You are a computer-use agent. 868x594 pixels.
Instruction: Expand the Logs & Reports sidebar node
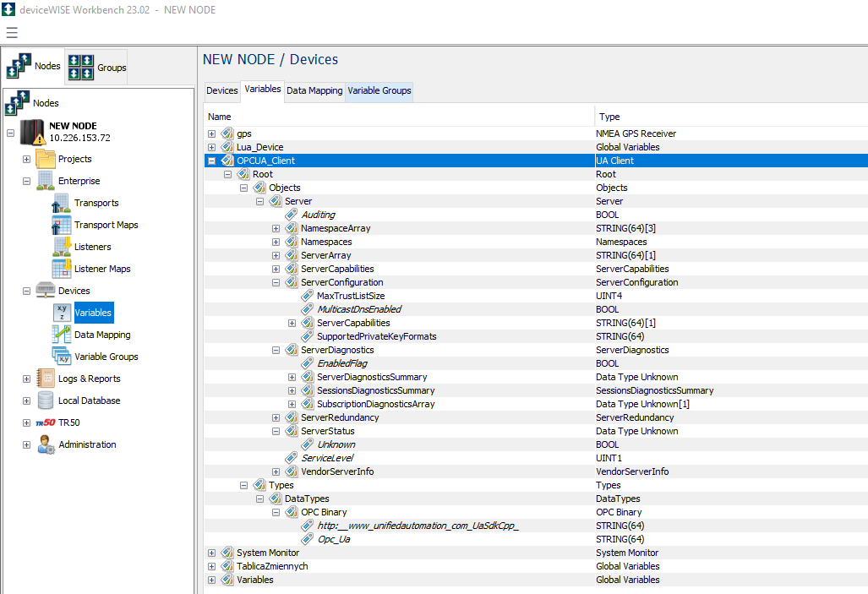[26, 379]
